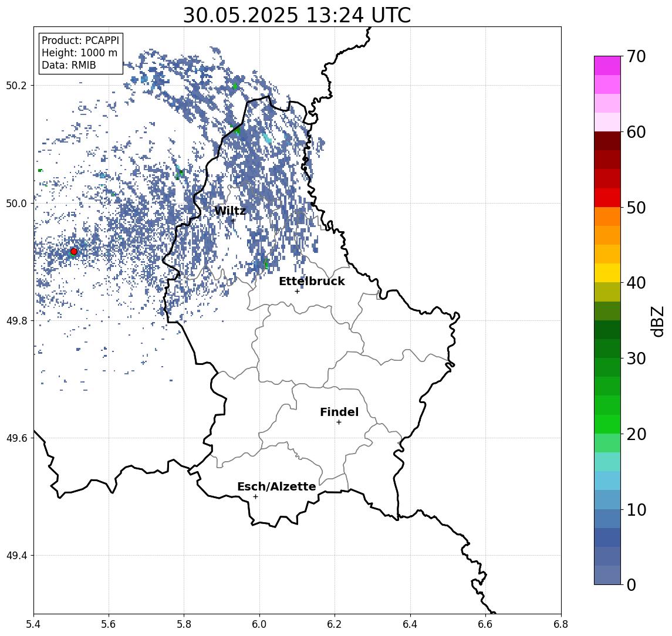The width and height of the screenshot is (672, 636).
Task: Click the plus marker at Findel
Action: (x=339, y=422)
